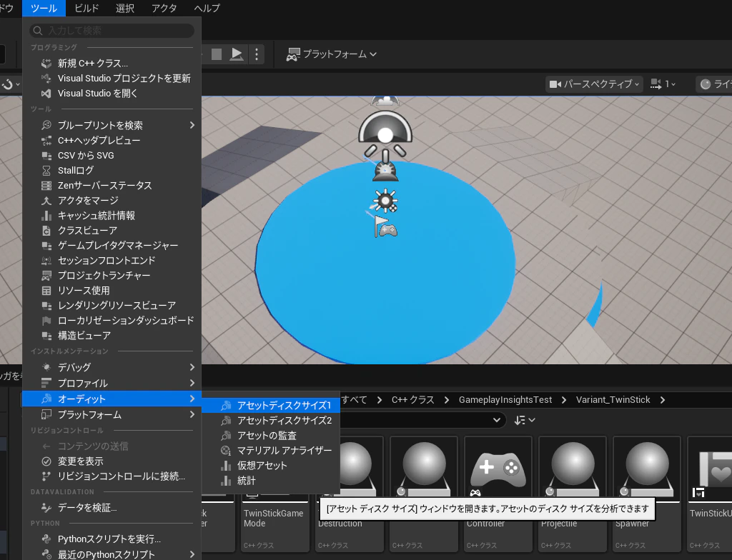Click the キャッシュ統計情報 bar chart icon

(46, 216)
